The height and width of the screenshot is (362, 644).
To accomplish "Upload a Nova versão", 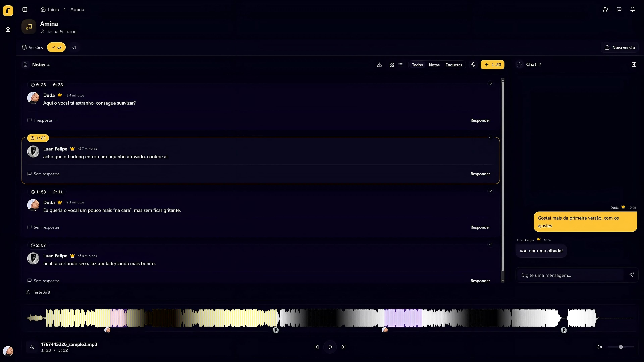I will pos(620,47).
